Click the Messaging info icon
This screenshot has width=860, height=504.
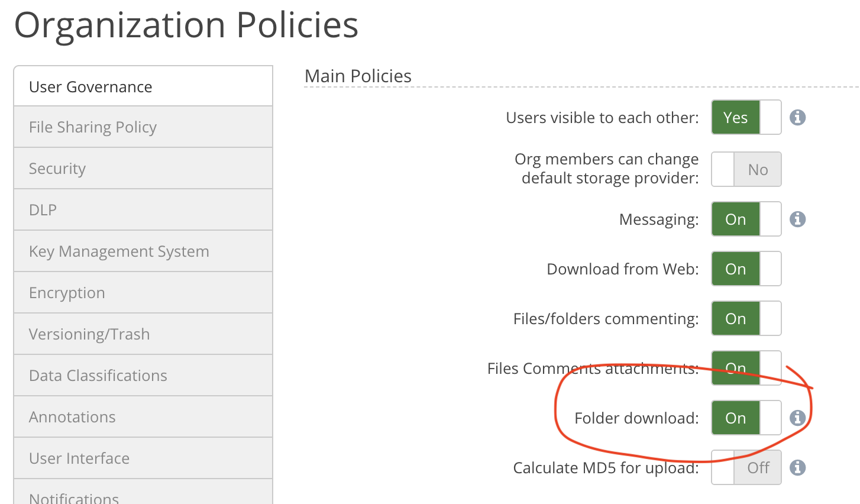(797, 219)
